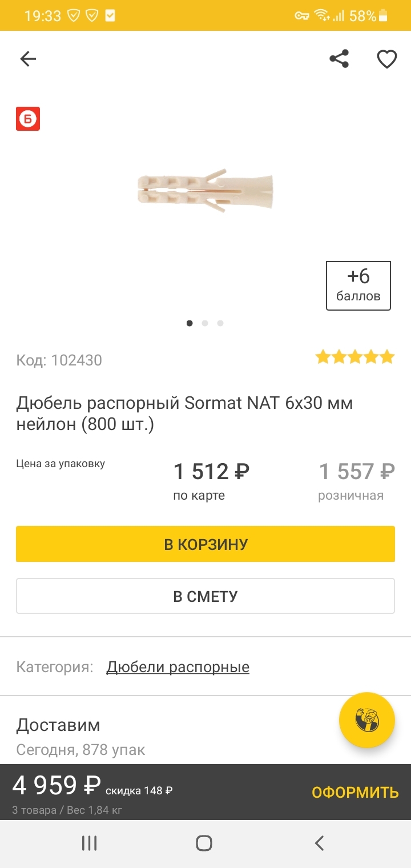Tap the dowel product image
The height and width of the screenshot is (868, 411).
click(205, 190)
